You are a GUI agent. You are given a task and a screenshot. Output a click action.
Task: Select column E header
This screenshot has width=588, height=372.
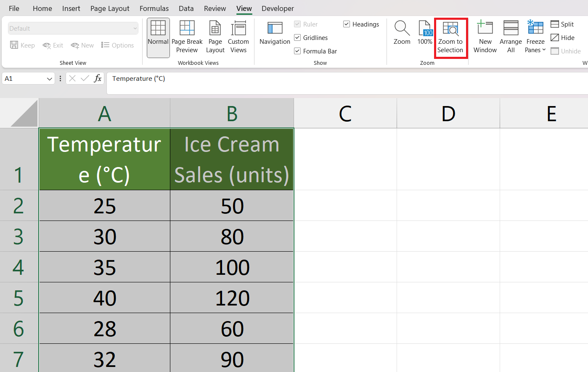pyautogui.click(x=544, y=113)
